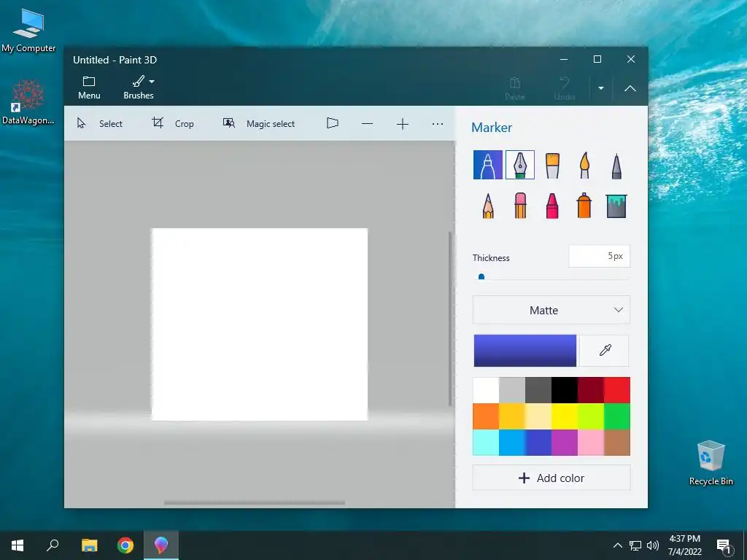Choose the light gray color swatch
747x560 pixels.
click(x=512, y=390)
